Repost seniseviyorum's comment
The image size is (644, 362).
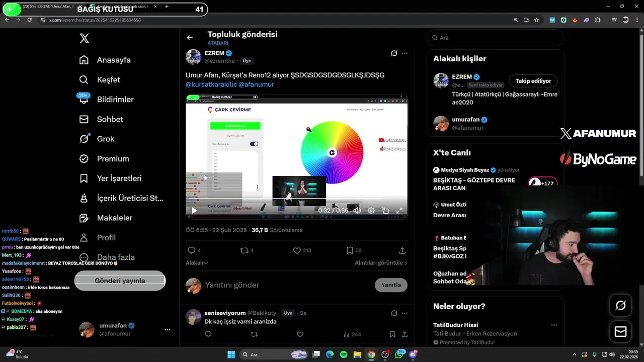[x=254, y=334]
